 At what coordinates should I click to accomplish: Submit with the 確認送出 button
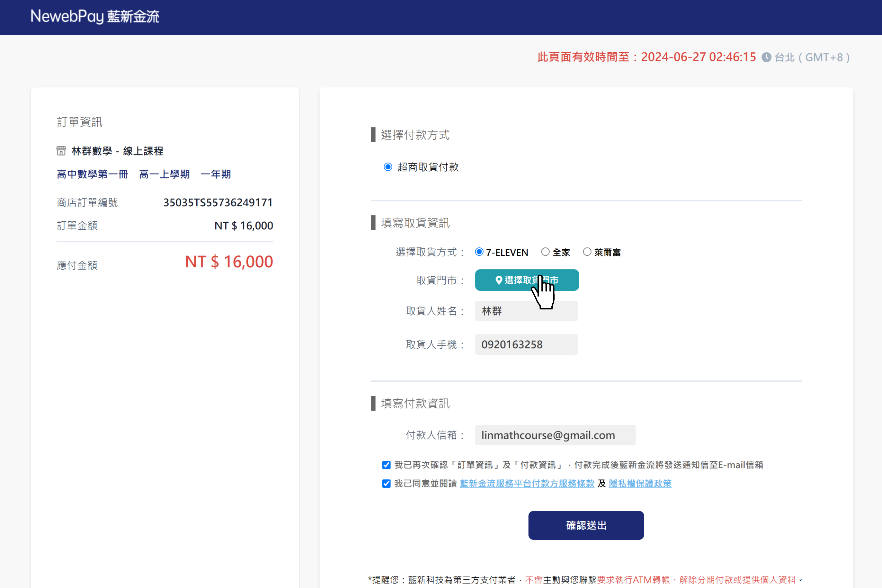(x=586, y=525)
